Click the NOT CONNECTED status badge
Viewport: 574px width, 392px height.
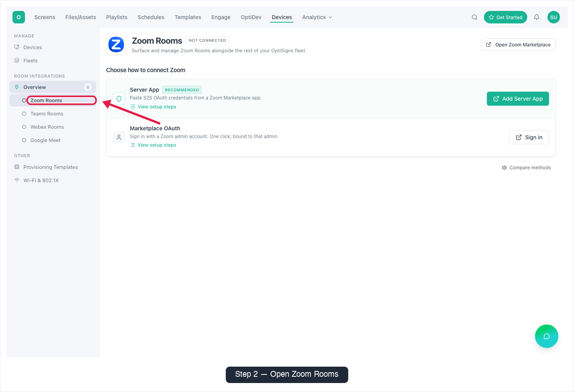pos(207,40)
